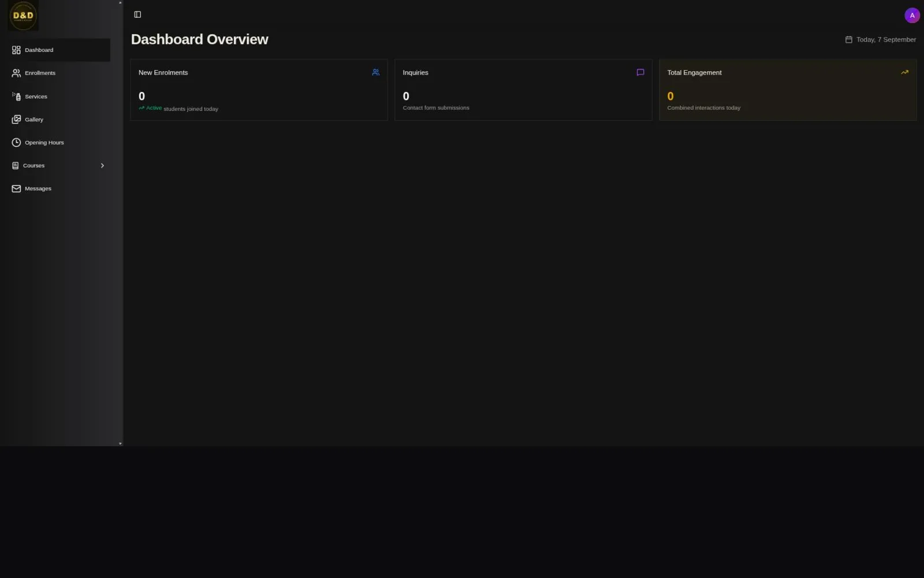Click 'students joined today' text
Viewport: 924px width, 578px height.
[x=191, y=109]
